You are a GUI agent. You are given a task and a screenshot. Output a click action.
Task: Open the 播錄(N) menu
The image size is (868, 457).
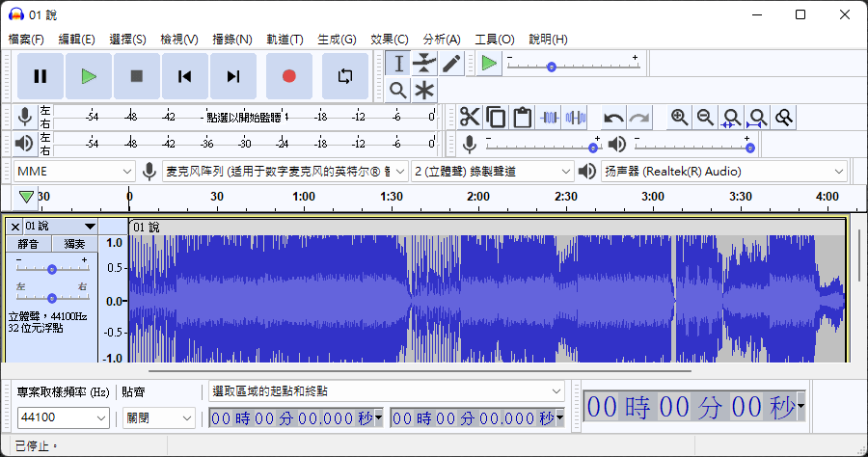(x=231, y=40)
